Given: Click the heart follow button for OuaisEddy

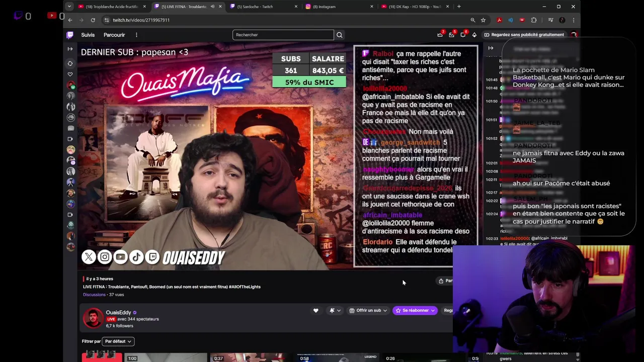Looking at the screenshot, I should tap(315, 310).
